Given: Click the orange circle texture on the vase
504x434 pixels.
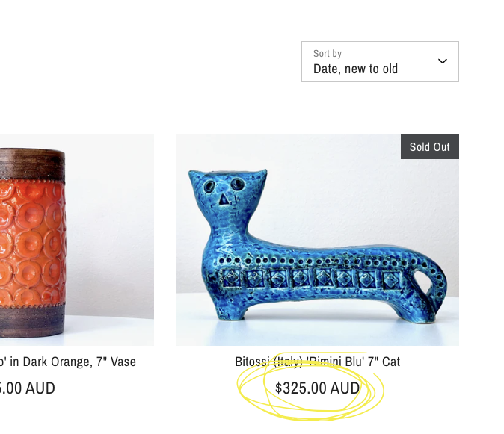Looking at the screenshot, I should pos(30,247).
